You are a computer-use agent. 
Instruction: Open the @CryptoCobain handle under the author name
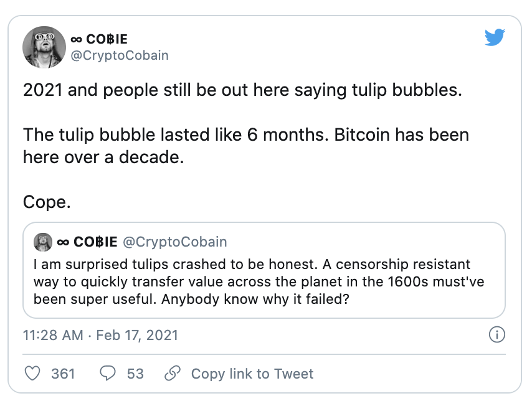[x=120, y=55]
